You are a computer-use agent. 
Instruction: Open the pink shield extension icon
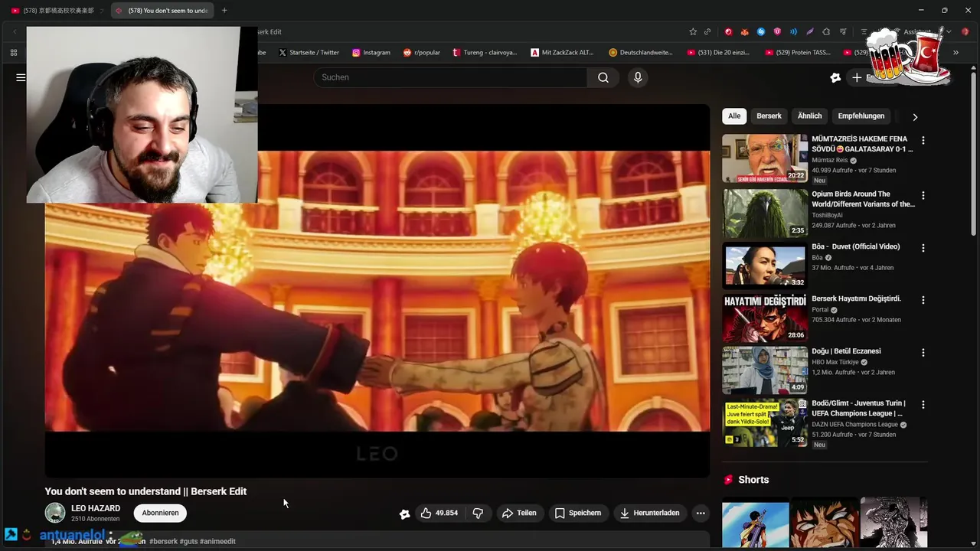coord(777,31)
